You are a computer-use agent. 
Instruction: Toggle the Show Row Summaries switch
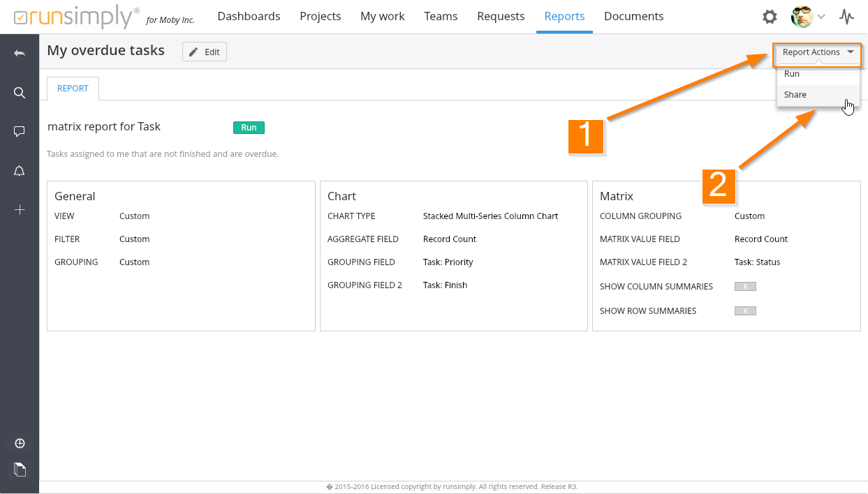pos(745,311)
